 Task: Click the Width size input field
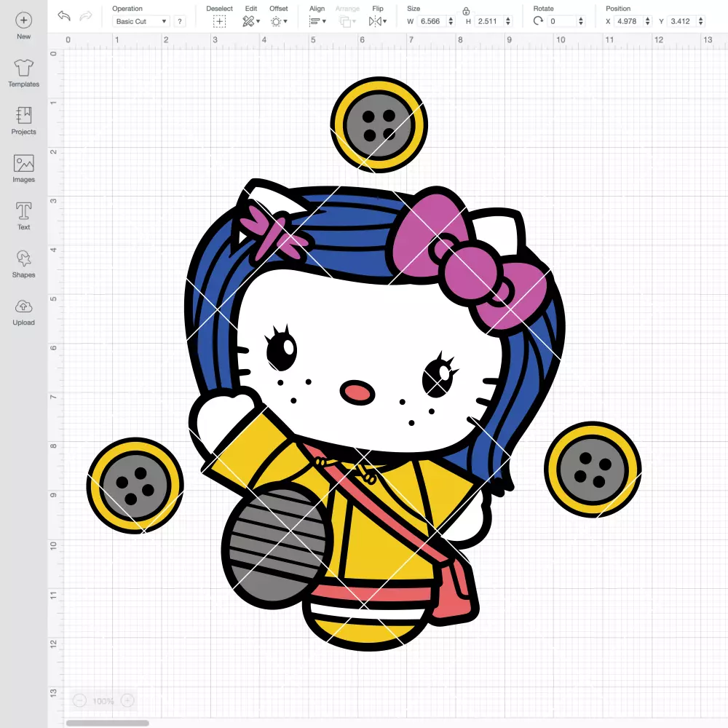tap(431, 21)
